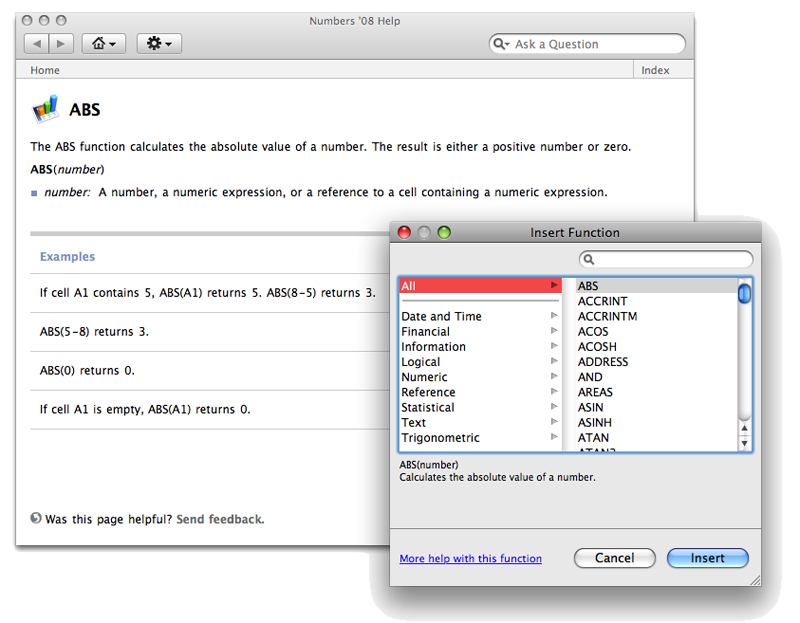Click the Cancel button in Insert Function
This screenshot has width=800, height=623.
tap(615, 558)
